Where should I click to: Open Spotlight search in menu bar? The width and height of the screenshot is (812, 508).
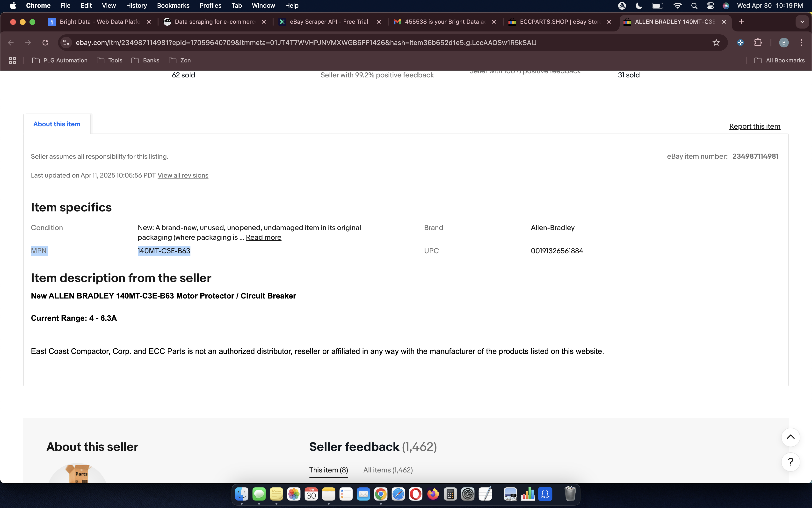pyautogui.click(x=694, y=6)
